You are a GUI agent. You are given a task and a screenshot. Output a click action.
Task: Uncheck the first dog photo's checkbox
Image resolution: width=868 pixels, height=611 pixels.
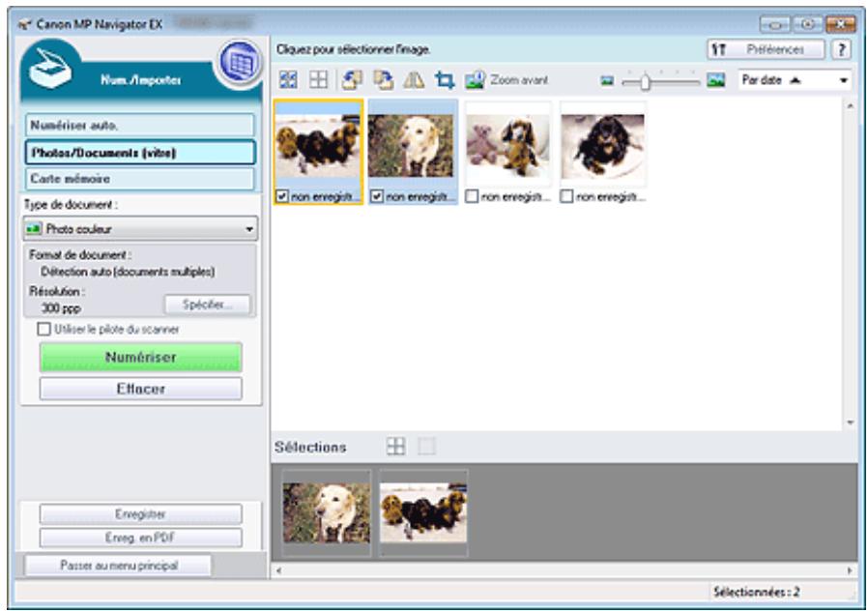click(282, 196)
